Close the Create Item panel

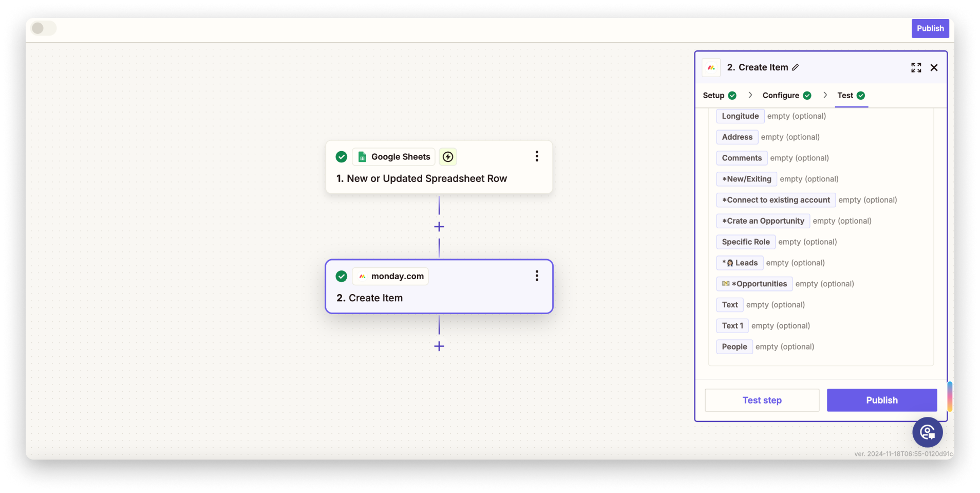pos(934,67)
